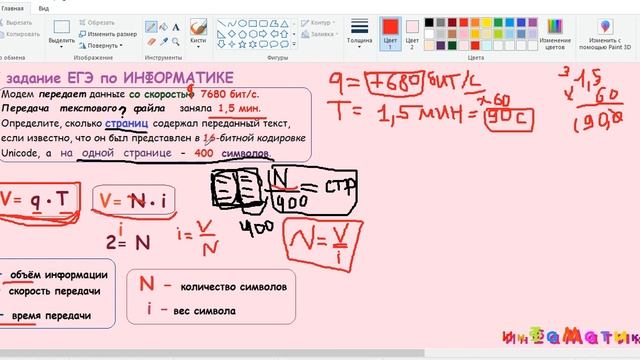Choose the Rectangle shape
640x360 pixels.
253,24
